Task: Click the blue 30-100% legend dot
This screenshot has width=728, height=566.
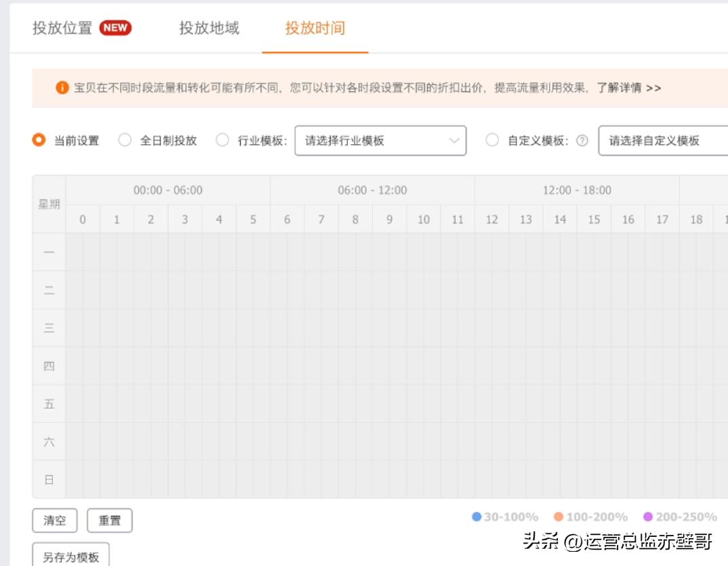Action: tap(477, 516)
